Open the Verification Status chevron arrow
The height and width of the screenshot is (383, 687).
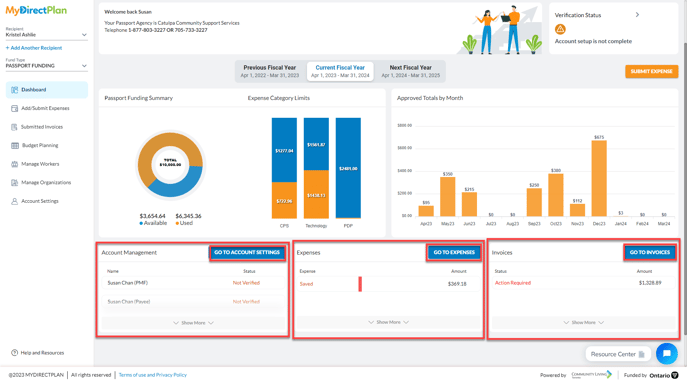(x=637, y=15)
